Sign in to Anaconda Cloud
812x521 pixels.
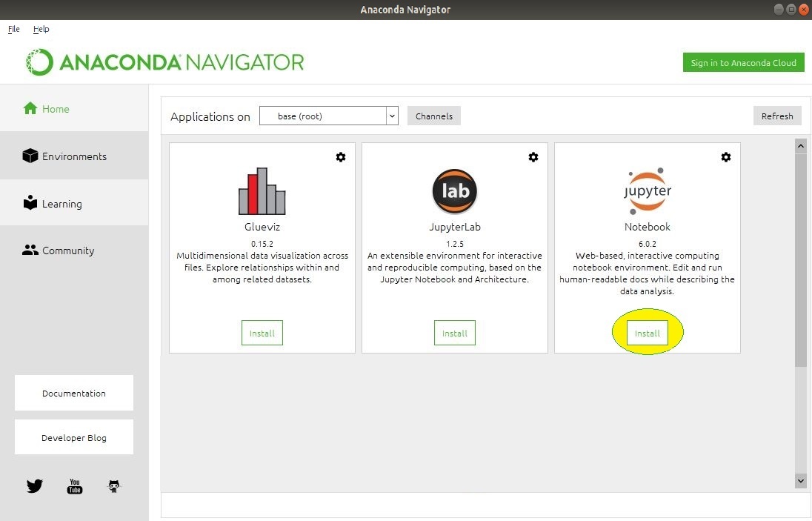[744, 63]
